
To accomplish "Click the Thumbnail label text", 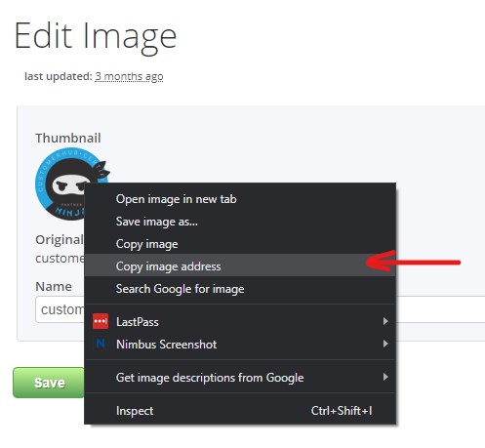I will [68, 138].
